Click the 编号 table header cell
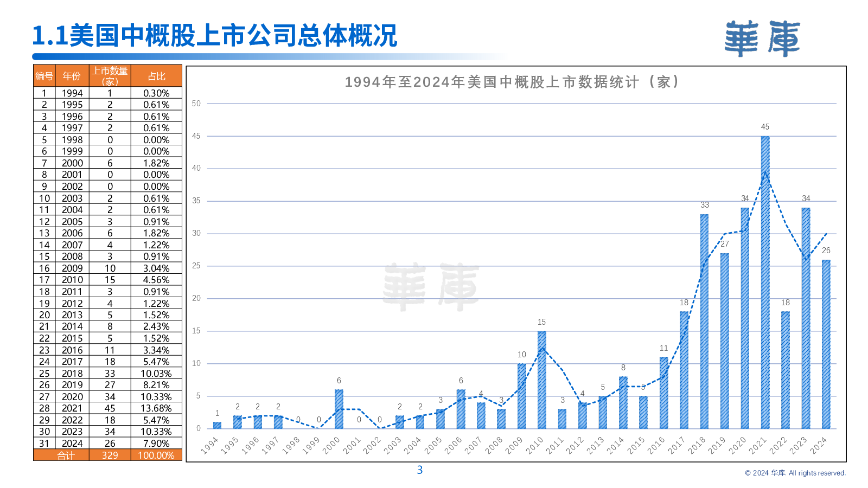 pos(44,76)
